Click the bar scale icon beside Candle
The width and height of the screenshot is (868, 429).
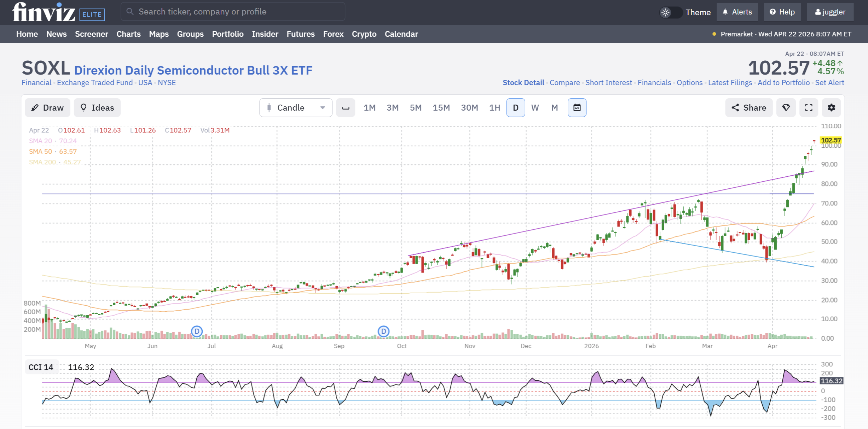(x=346, y=108)
